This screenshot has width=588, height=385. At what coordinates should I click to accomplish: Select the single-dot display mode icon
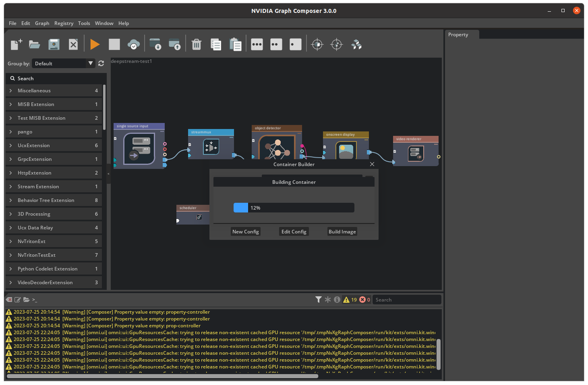pyautogui.click(x=296, y=44)
